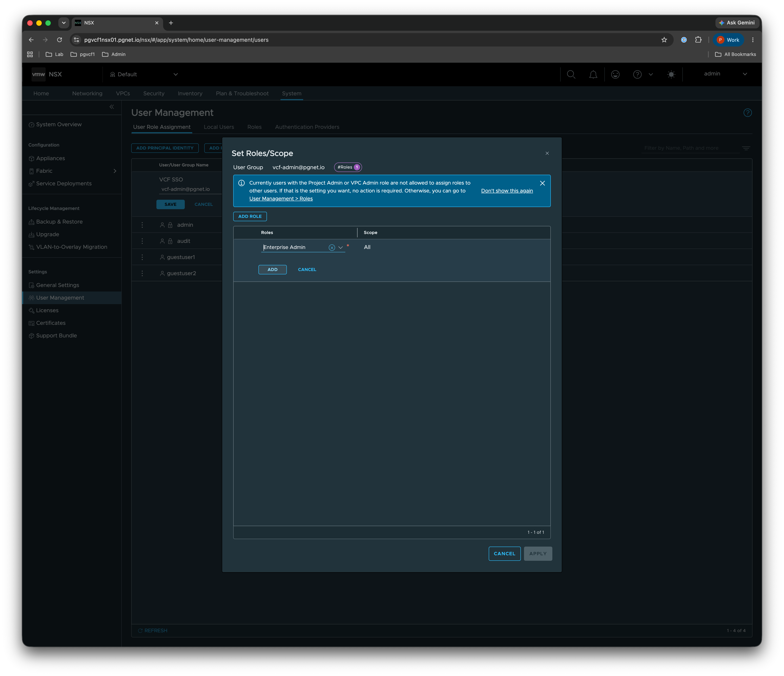Viewport: 784px width, 676px height.
Task: Open NSX search icon
Action: [x=571, y=74]
